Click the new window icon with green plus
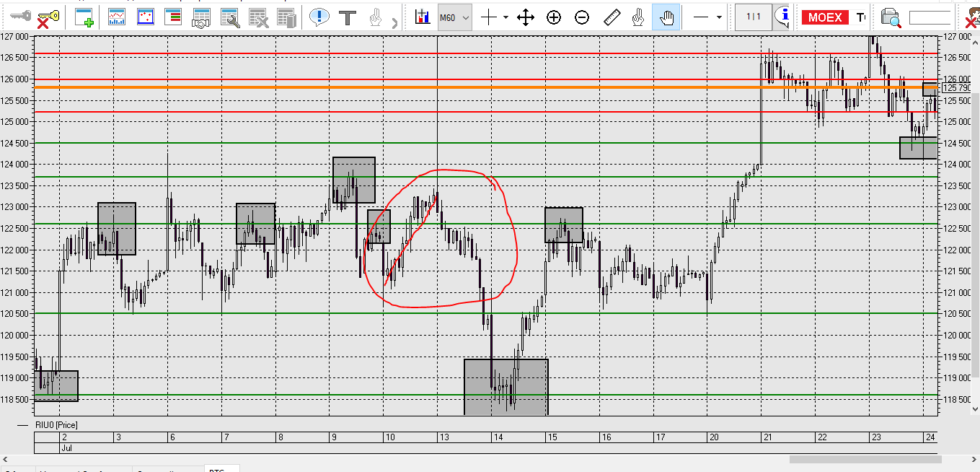980x472 pixels. [84, 18]
